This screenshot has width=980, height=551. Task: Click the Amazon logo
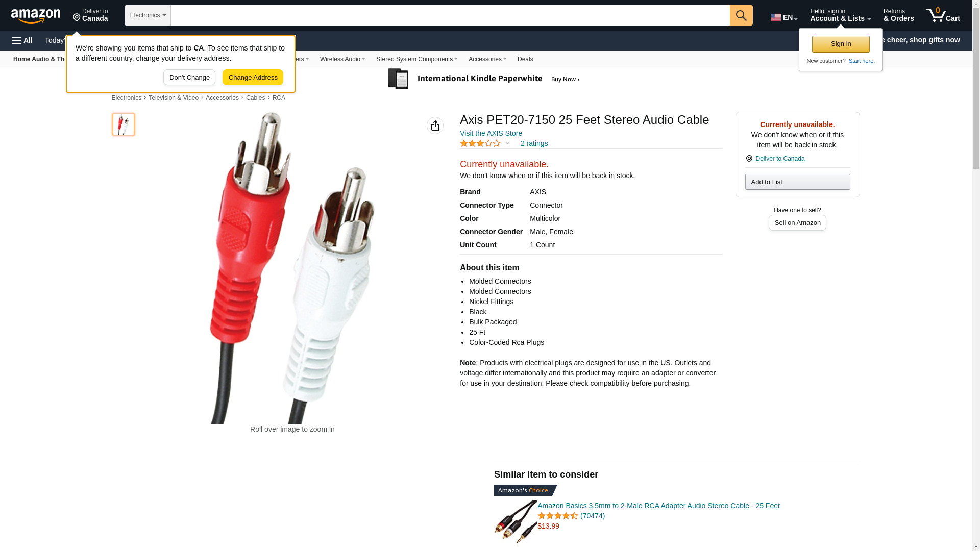36,16
